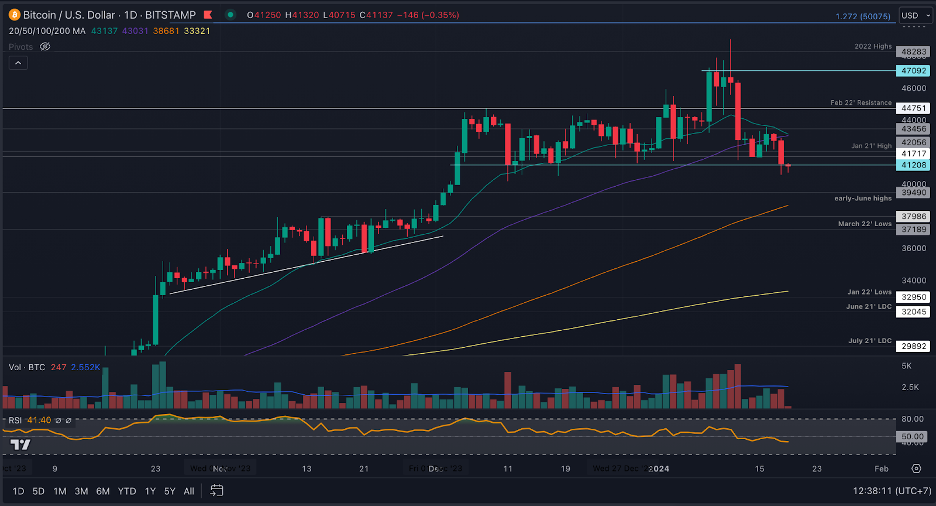Open the go to date calendar icon
Screen dimensions: 936x506
click(x=217, y=490)
